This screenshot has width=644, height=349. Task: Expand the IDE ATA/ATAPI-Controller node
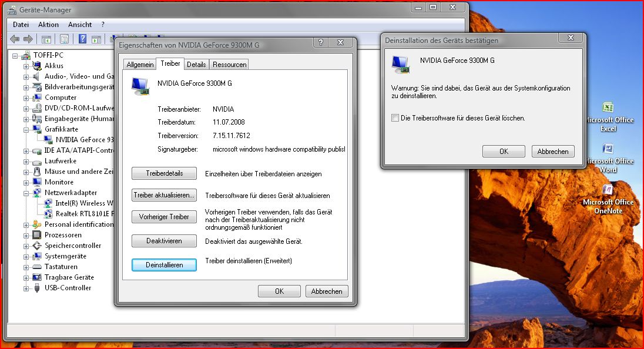tap(26, 151)
